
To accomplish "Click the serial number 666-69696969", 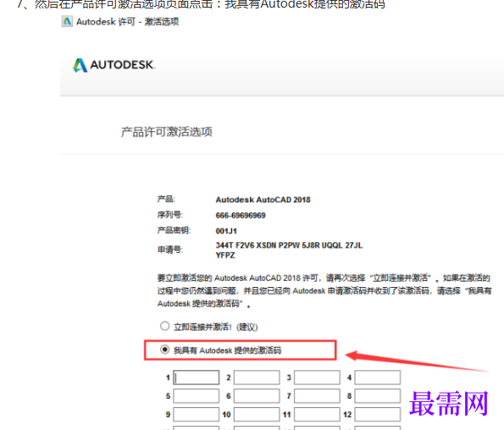I will click(x=241, y=215).
